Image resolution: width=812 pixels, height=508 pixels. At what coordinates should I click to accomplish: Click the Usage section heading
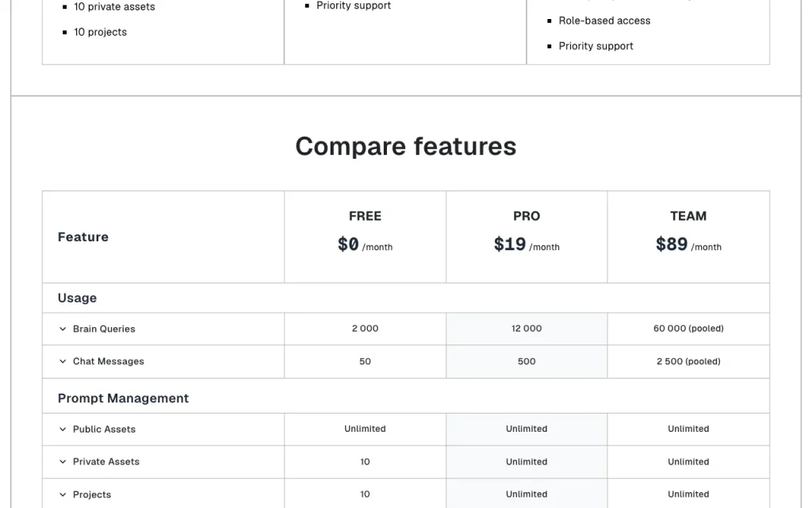[77, 298]
